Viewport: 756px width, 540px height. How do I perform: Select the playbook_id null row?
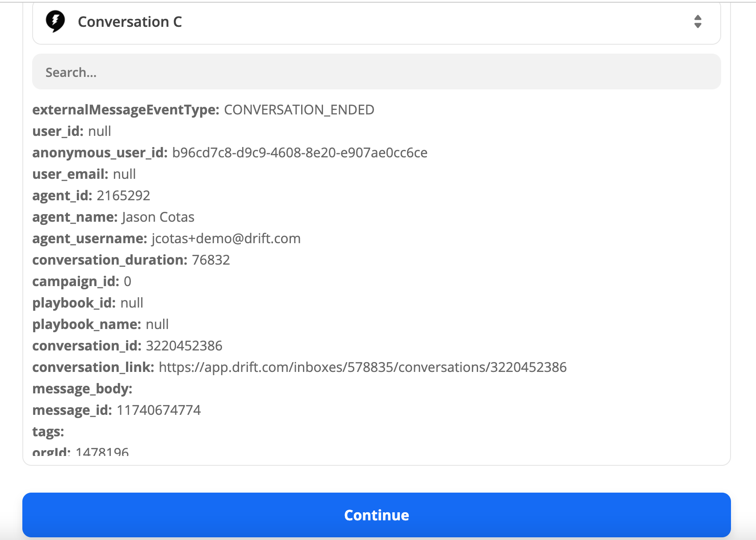pos(88,303)
